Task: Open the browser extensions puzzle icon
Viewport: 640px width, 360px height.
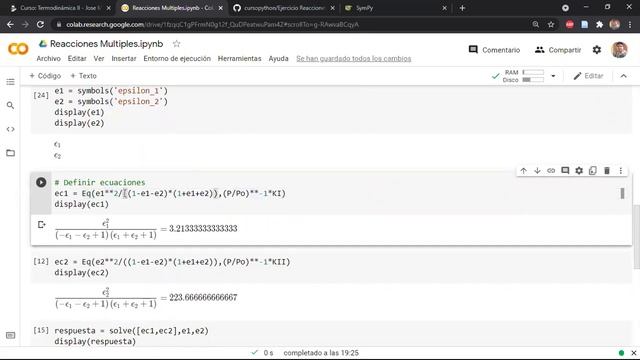Action: point(600,24)
